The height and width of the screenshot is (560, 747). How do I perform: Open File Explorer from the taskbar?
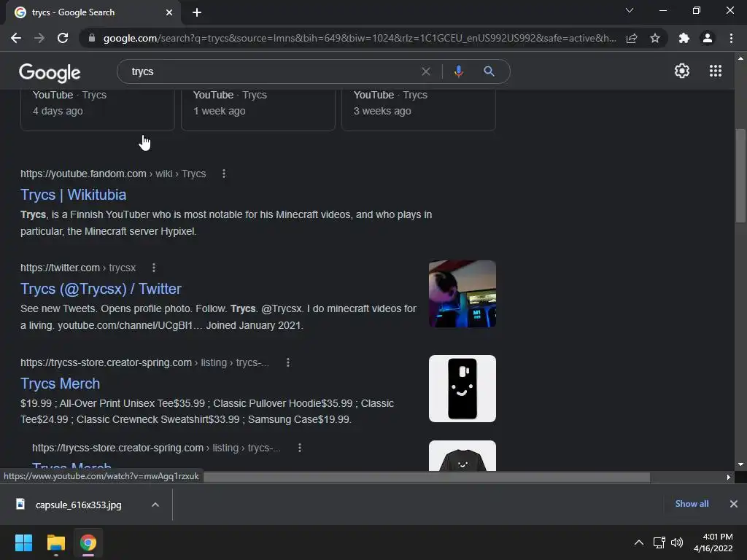coord(55,542)
